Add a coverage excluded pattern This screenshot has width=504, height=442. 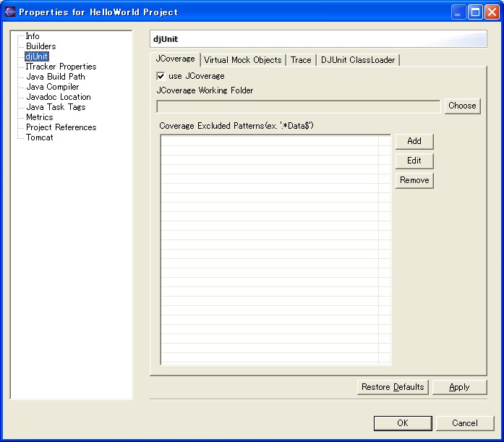point(414,141)
